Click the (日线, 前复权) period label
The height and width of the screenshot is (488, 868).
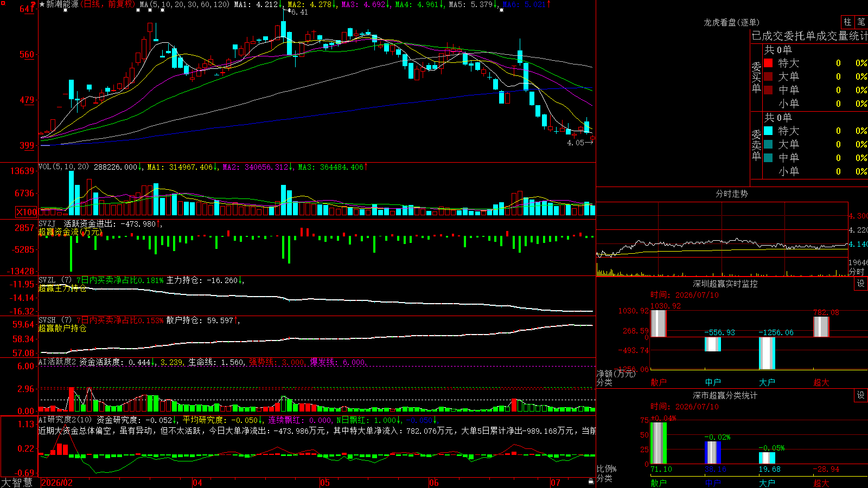pos(107,4)
